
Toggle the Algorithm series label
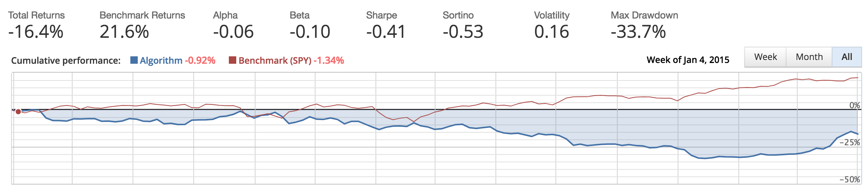[161, 60]
